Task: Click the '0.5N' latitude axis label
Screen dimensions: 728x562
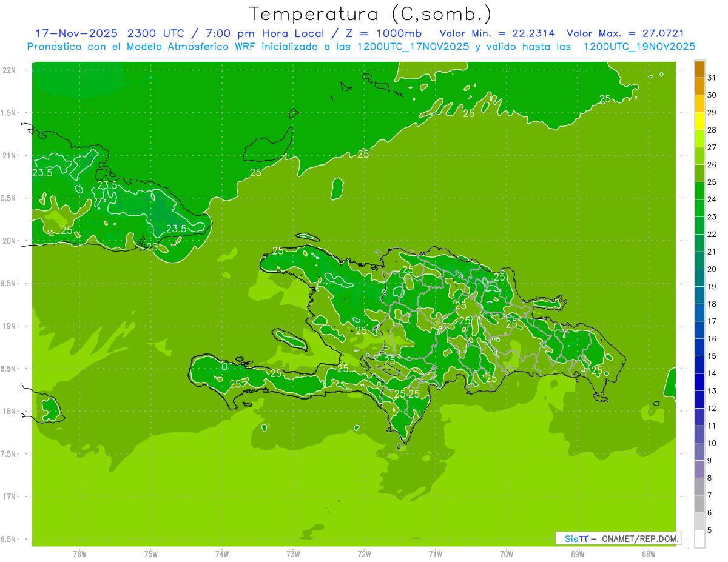Action: coord(8,198)
